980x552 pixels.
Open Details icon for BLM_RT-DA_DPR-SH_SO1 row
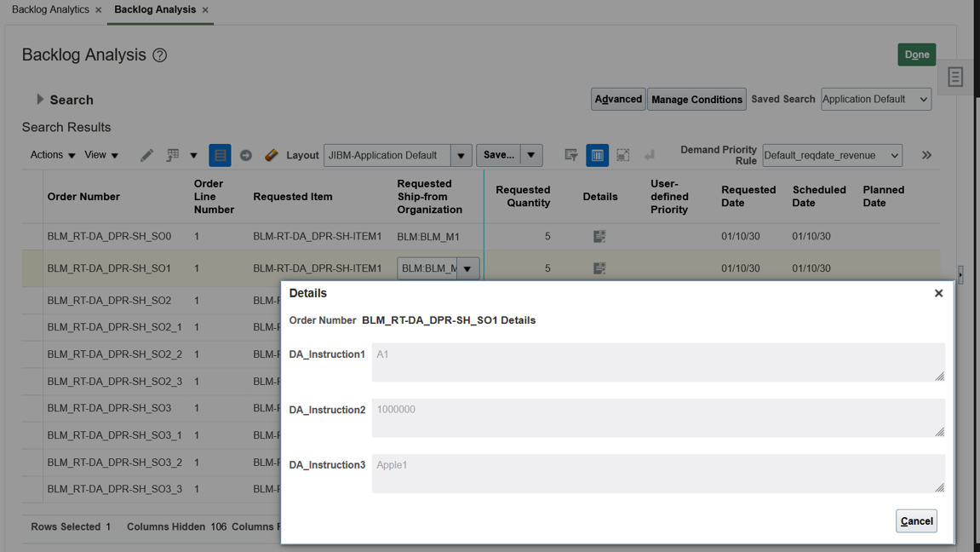pyautogui.click(x=599, y=268)
